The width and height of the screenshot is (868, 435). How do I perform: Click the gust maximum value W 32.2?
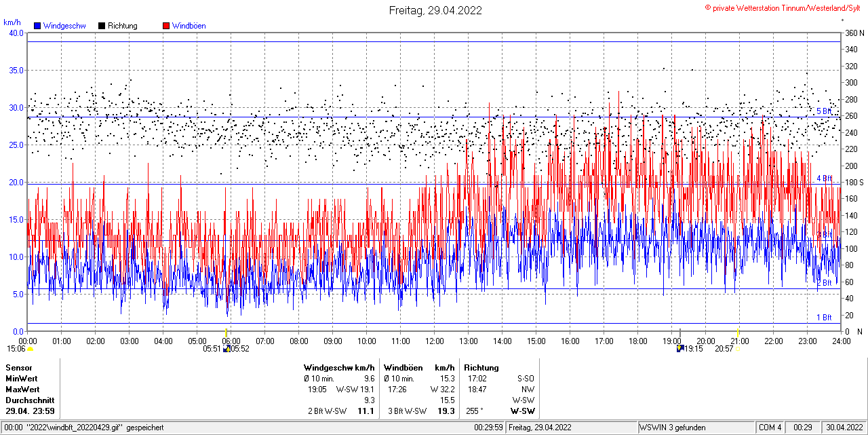coord(442,390)
